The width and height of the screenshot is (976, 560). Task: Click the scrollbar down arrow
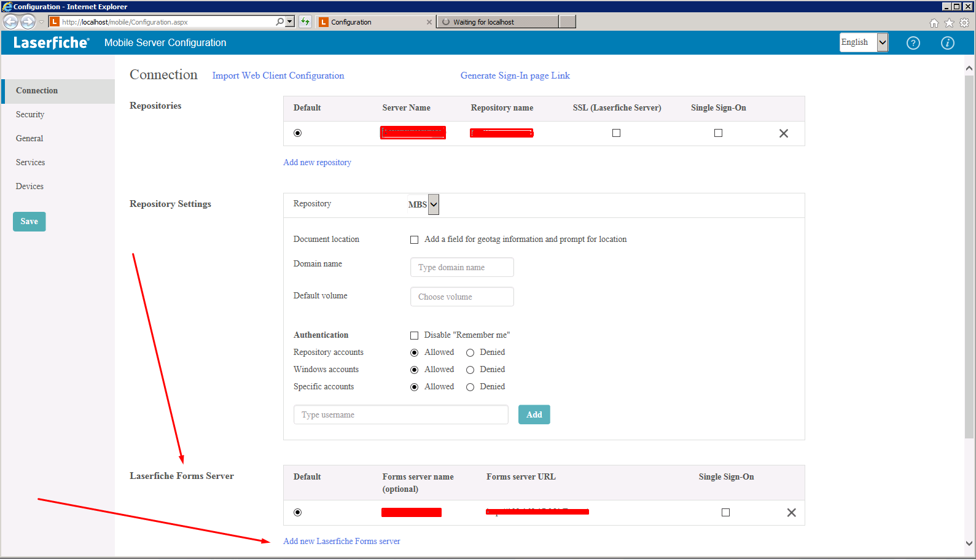pyautogui.click(x=969, y=543)
